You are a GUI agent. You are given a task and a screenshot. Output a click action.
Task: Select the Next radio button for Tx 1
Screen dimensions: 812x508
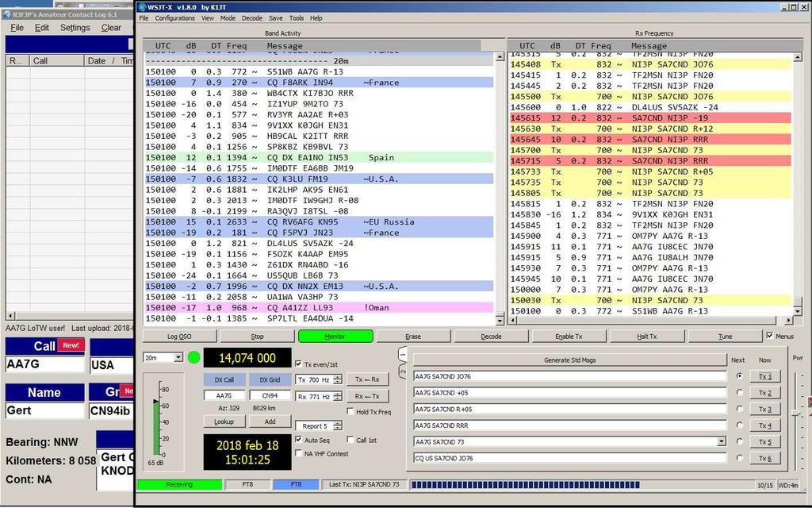coord(740,375)
